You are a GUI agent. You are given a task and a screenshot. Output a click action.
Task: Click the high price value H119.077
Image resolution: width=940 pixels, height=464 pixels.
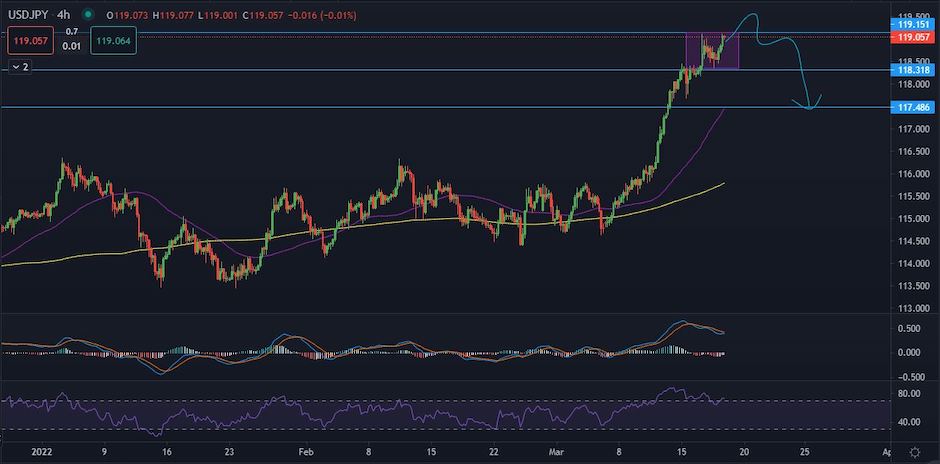(x=174, y=15)
